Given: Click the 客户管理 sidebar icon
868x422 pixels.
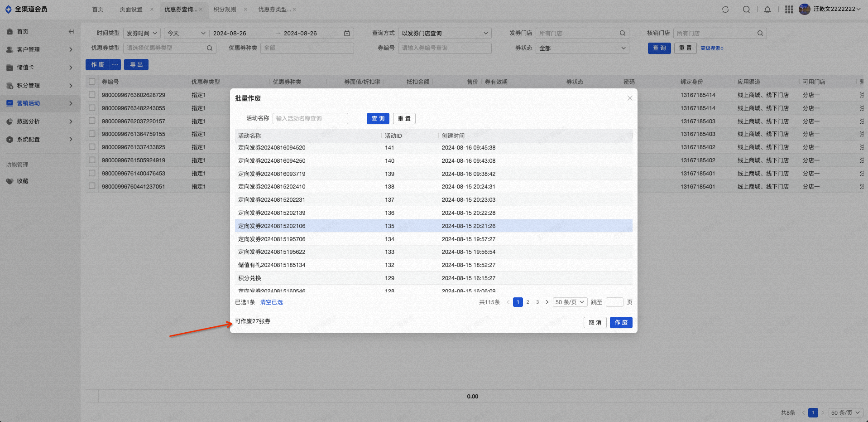Looking at the screenshot, I should (10, 50).
